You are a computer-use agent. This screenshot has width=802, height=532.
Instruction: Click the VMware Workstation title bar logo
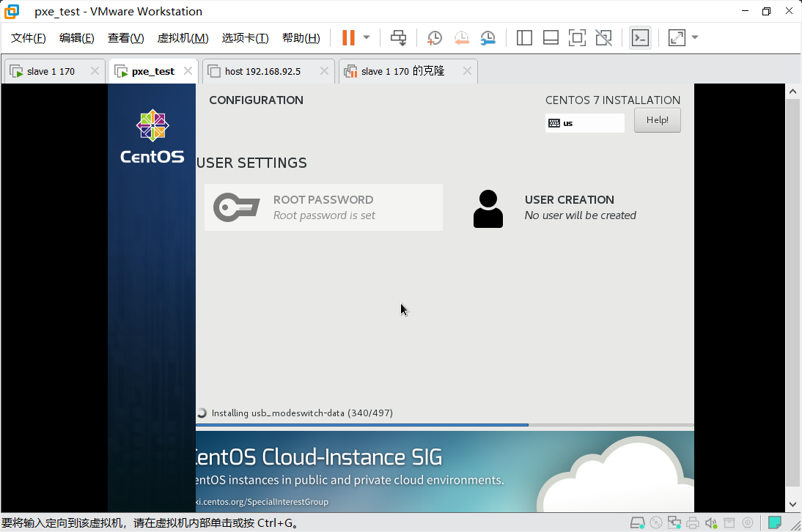[x=11, y=11]
